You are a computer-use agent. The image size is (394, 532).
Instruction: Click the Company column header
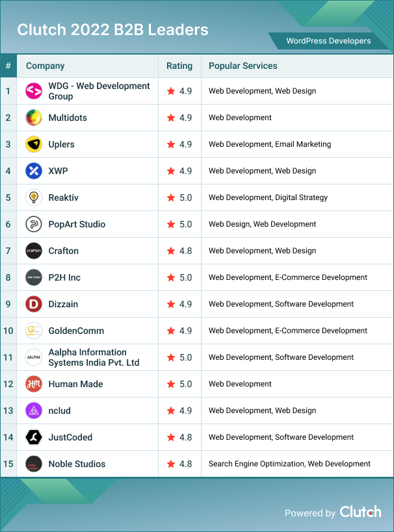(x=45, y=66)
